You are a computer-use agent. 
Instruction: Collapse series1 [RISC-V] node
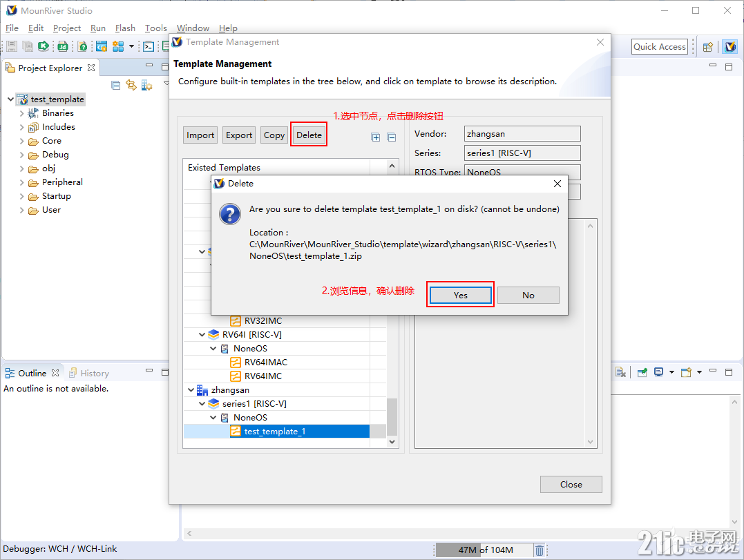click(x=202, y=403)
